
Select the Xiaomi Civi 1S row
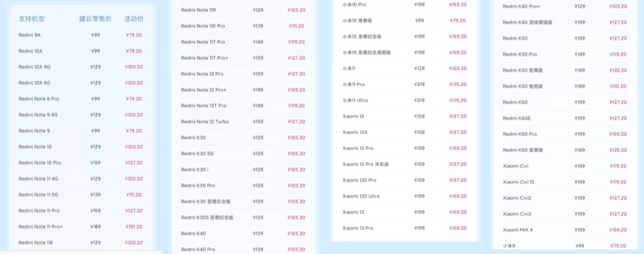click(x=565, y=181)
